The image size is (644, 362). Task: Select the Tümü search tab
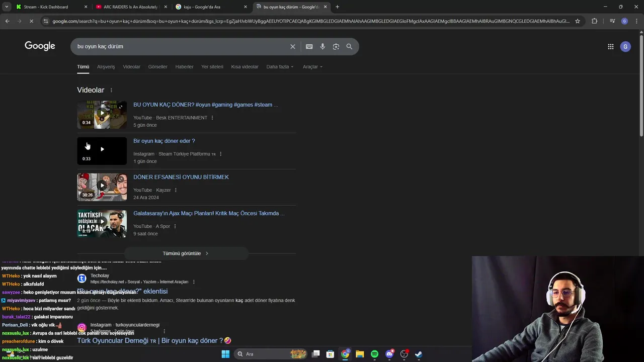[x=83, y=67]
